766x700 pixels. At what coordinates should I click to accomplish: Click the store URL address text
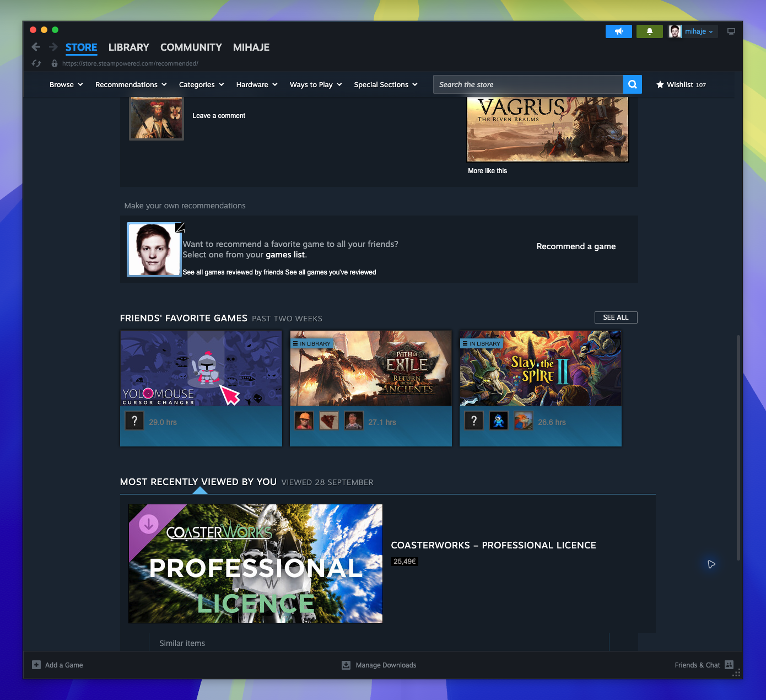tap(130, 63)
